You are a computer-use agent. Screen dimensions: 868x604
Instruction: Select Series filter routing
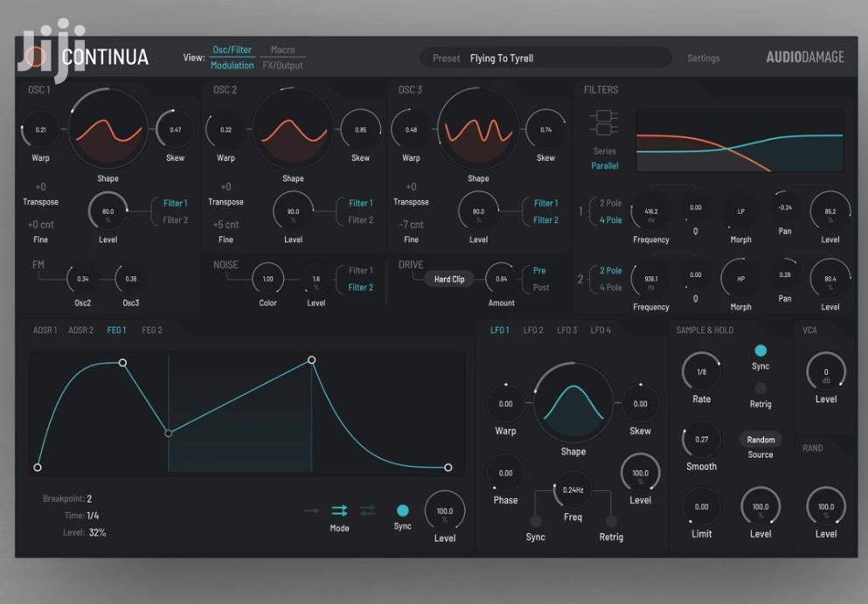pos(605,151)
